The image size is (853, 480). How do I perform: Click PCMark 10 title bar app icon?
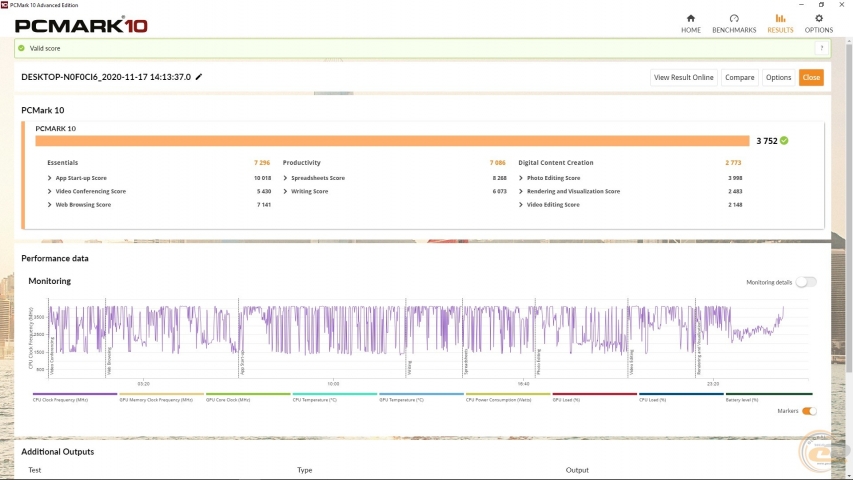point(4,5)
